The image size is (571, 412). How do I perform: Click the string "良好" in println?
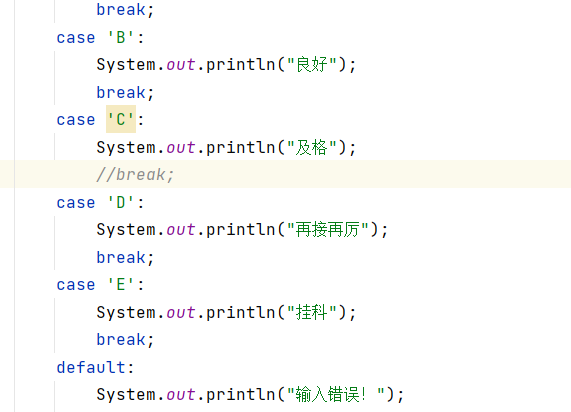click(312, 64)
